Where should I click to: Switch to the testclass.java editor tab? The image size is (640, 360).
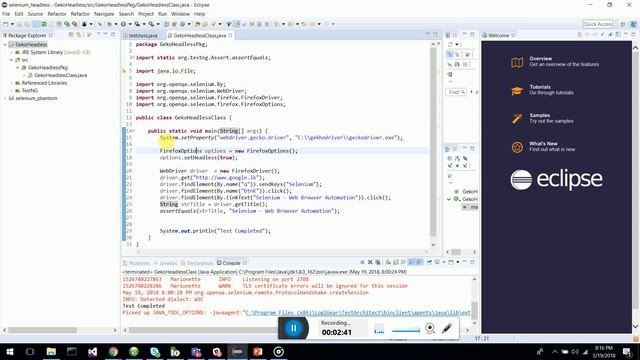click(143, 36)
